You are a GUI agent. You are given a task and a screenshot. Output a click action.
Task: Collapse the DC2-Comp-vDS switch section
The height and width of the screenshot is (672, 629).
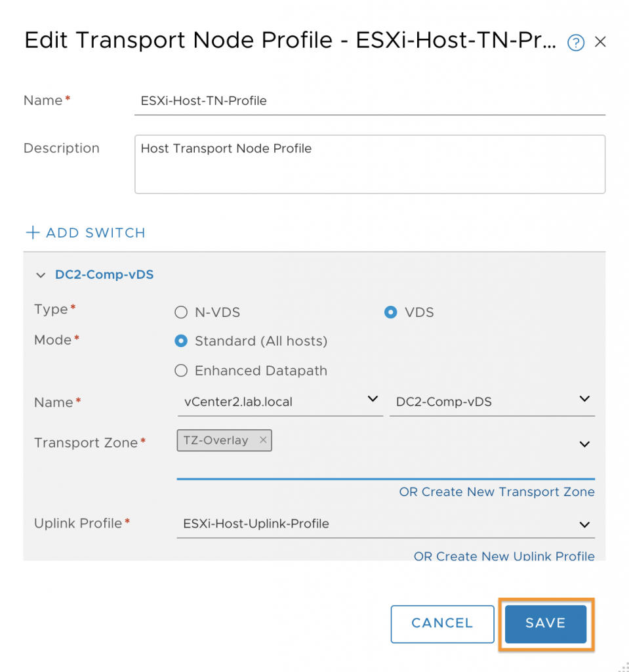(41, 275)
